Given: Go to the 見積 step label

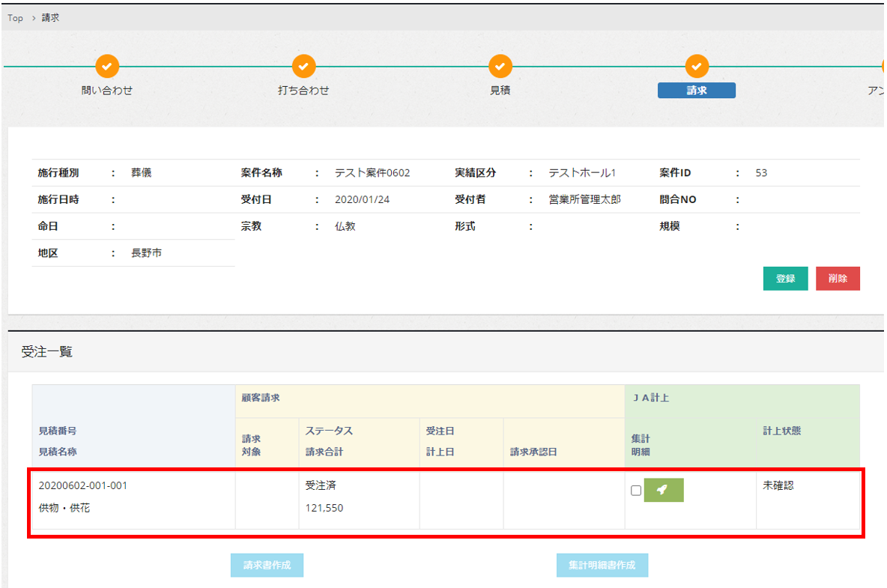Looking at the screenshot, I should (500, 91).
